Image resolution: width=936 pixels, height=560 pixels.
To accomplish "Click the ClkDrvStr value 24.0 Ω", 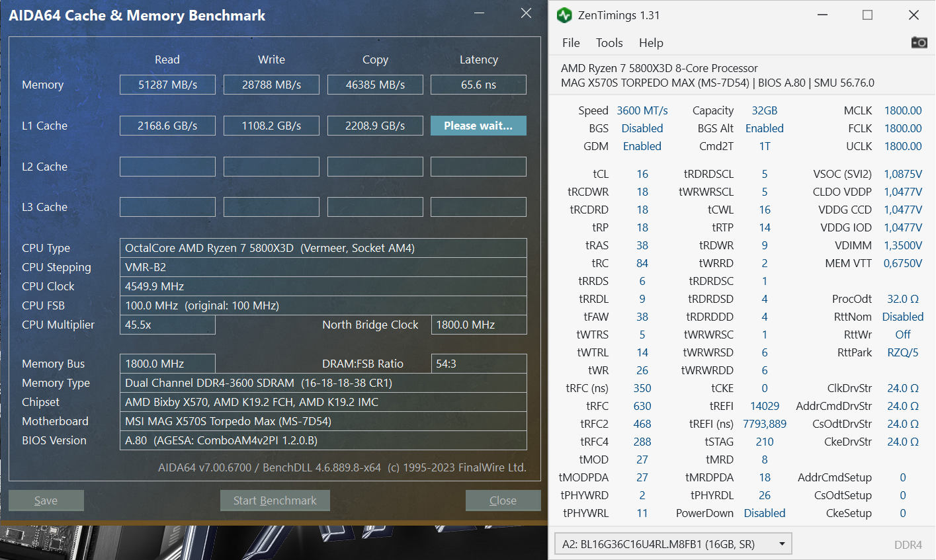I will (x=903, y=388).
